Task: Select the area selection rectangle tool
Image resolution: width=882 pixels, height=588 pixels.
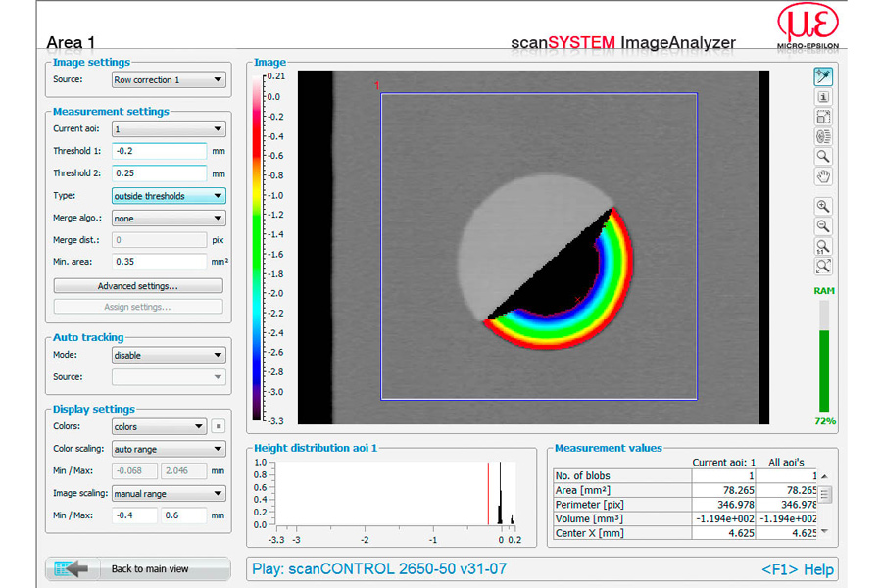Action: coord(823,117)
